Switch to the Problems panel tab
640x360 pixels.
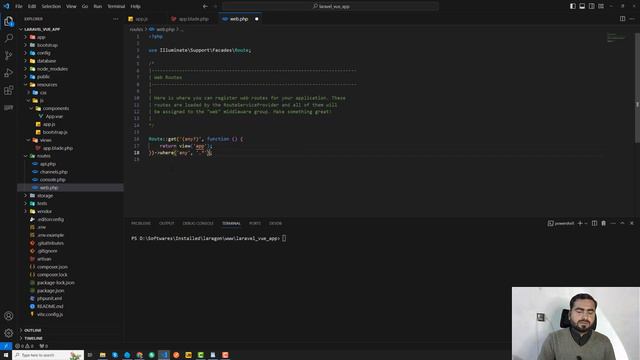point(141,223)
